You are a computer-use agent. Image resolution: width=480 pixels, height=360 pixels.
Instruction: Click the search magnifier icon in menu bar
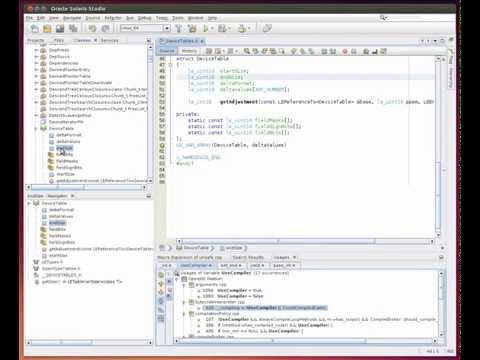click(x=383, y=18)
